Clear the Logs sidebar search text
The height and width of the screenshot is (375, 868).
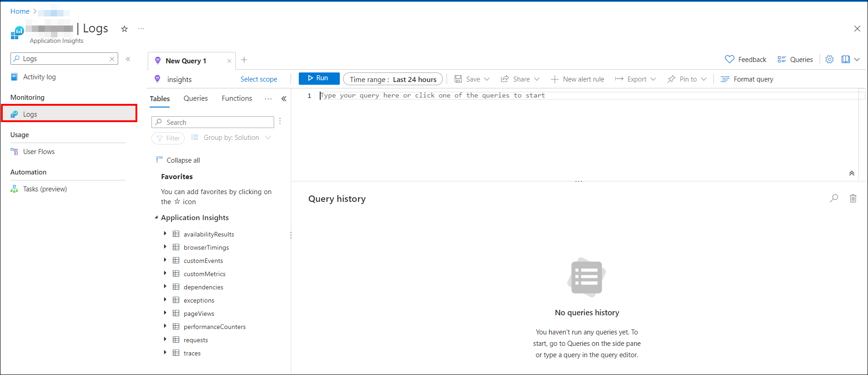click(112, 59)
